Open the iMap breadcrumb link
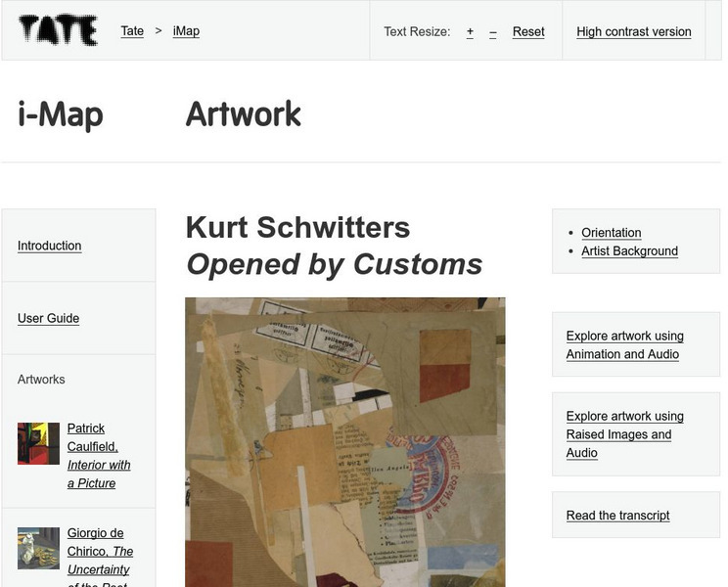This screenshot has width=728, height=587. (x=186, y=31)
